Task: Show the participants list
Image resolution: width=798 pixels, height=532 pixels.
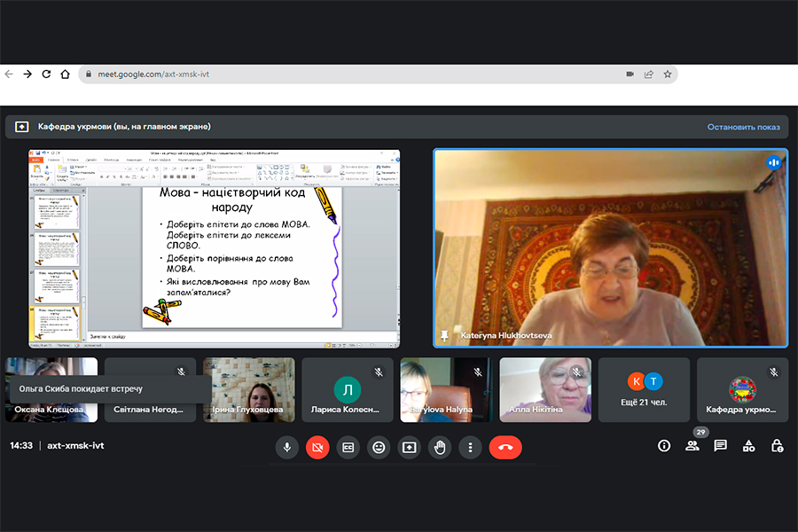Action: [692, 446]
